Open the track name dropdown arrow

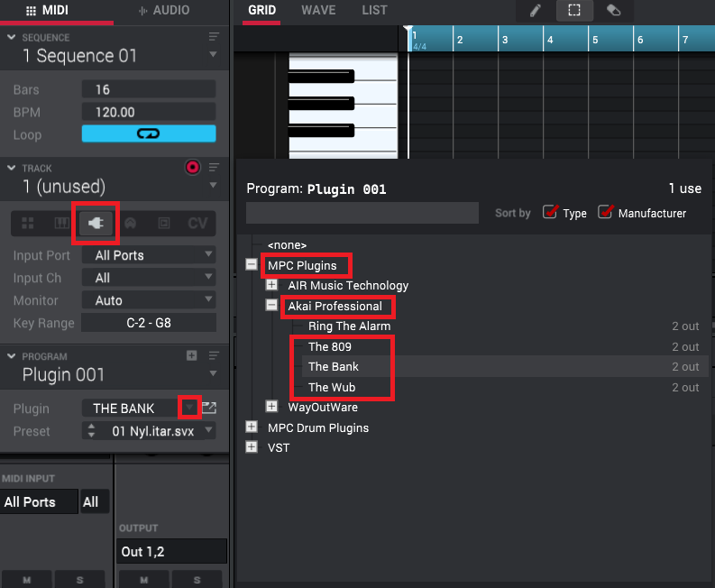pos(213,185)
